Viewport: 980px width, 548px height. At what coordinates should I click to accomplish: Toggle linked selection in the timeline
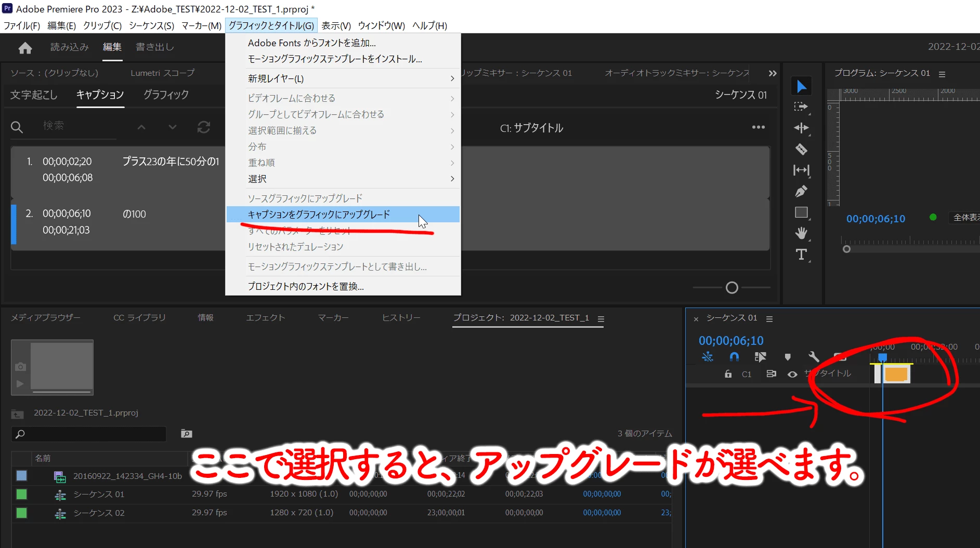761,357
